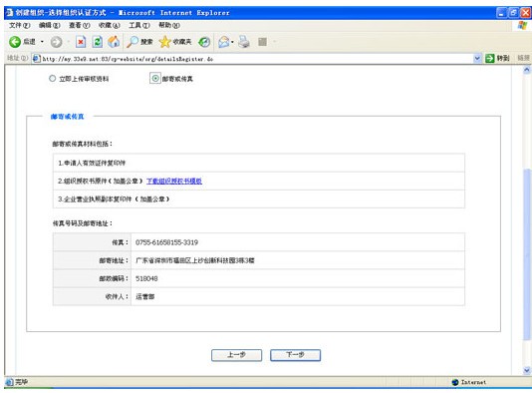Click the Internet zone globe icon
Screen dimensions: 532x393
(x=455, y=382)
